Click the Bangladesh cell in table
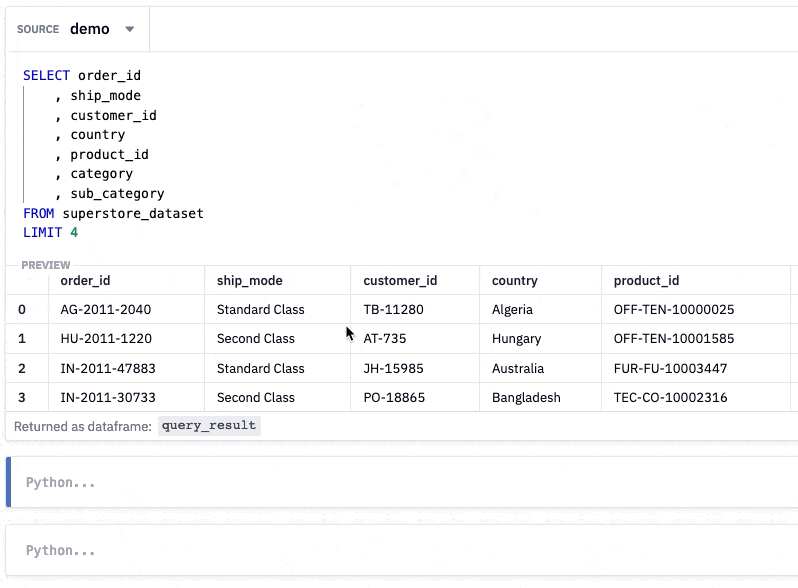Image resolution: width=798 pixels, height=588 pixels. tap(526, 398)
